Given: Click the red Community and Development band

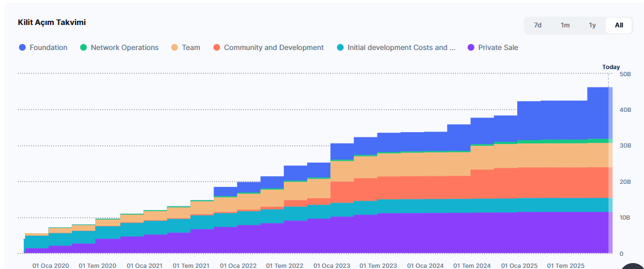Looking at the screenshot, I should pyautogui.click(x=417, y=187).
